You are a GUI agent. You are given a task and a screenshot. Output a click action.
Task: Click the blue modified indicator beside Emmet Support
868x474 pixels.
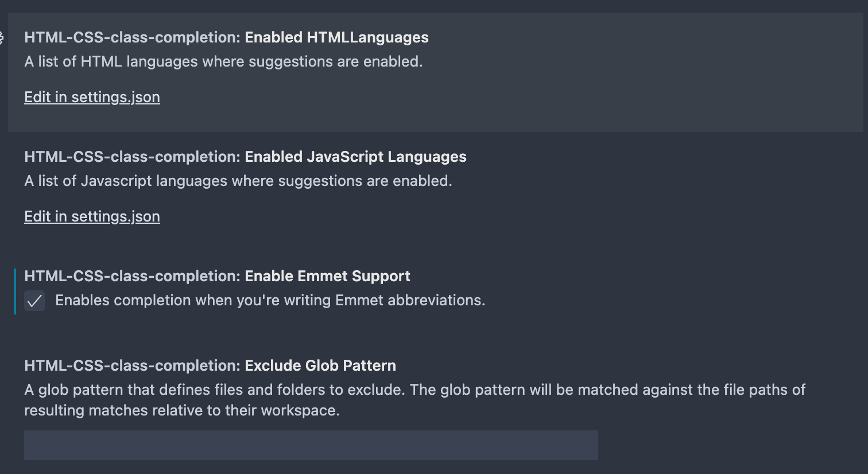(x=15, y=292)
